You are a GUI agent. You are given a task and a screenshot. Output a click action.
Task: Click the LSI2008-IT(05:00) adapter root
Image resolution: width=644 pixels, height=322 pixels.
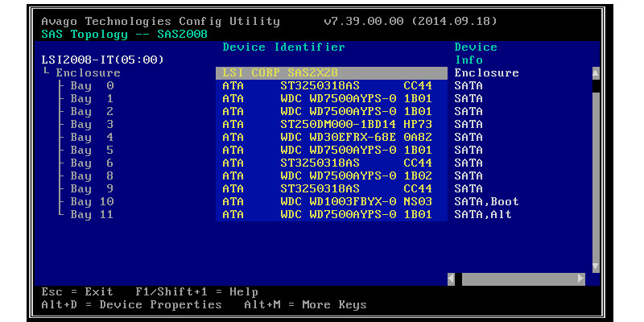coord(103,60)
